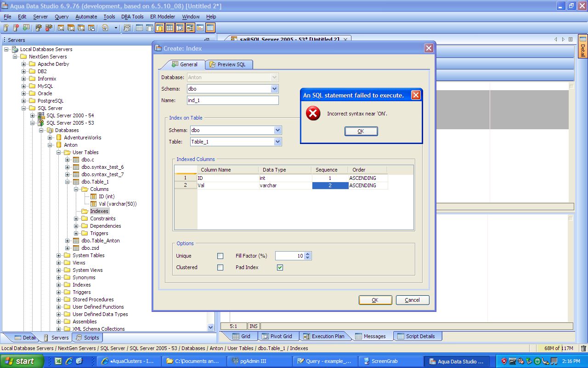Open the top Schema dropdown under Database
Image resolution: width=588 pixels, height=368 pixels.
point(274,89)
